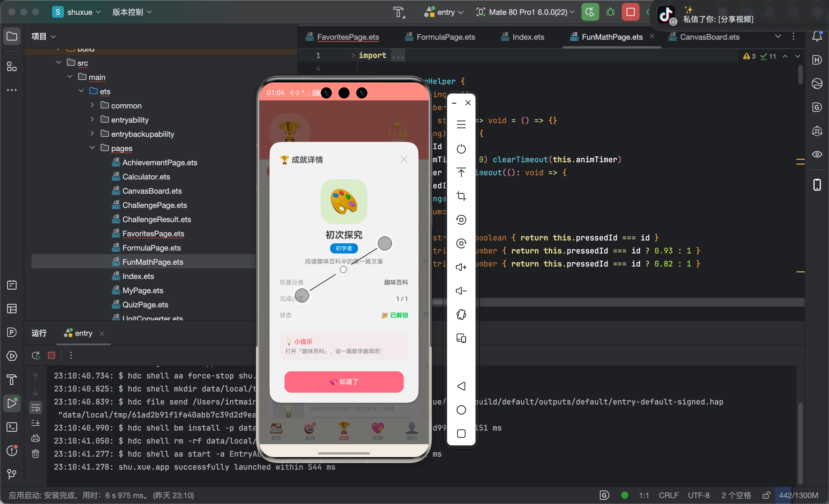
Task: Tap the 收藏 tab in phone bottom bar
Action: coord(378,431)
